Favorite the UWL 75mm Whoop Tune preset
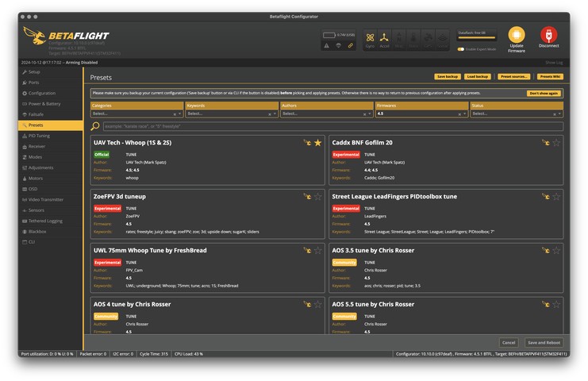The height and width of the screenshot is (381, 588). 317,251
